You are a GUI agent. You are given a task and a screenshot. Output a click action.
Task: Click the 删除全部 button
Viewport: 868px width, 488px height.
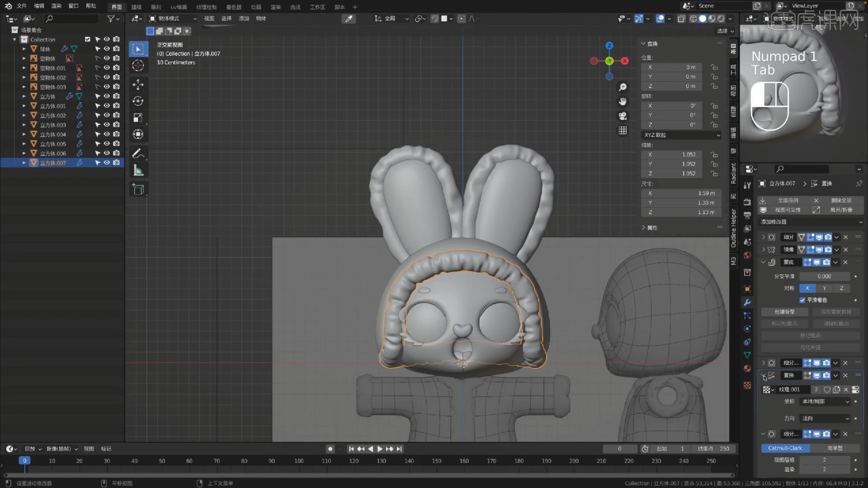coord(838,200)
